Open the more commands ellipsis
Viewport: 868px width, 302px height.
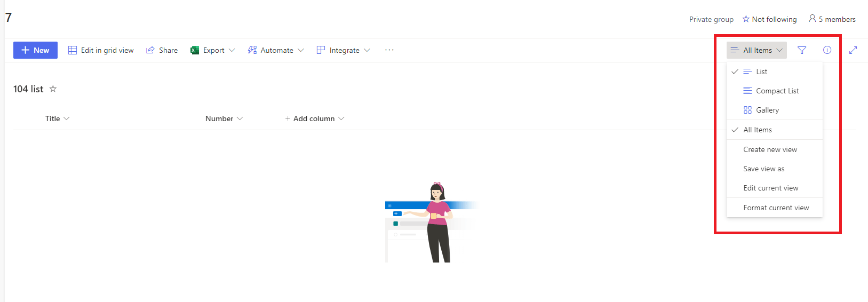(x=389, y=50)
